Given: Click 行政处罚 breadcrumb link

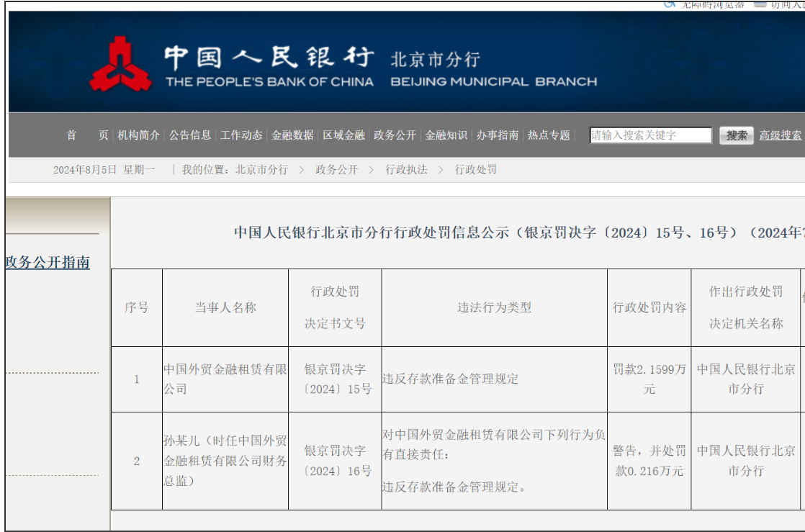Looking at the screenshot, I should (x=475, y=170).
